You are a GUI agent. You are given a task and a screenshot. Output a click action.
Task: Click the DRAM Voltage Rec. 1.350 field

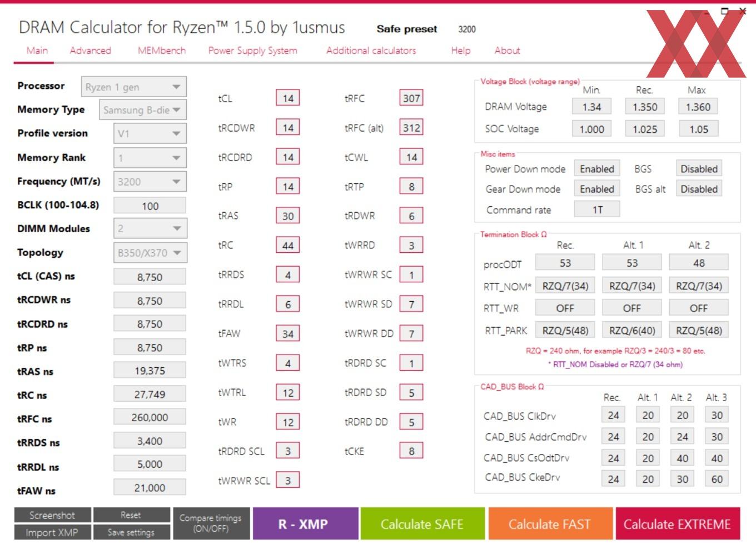[x=645, y=107]
